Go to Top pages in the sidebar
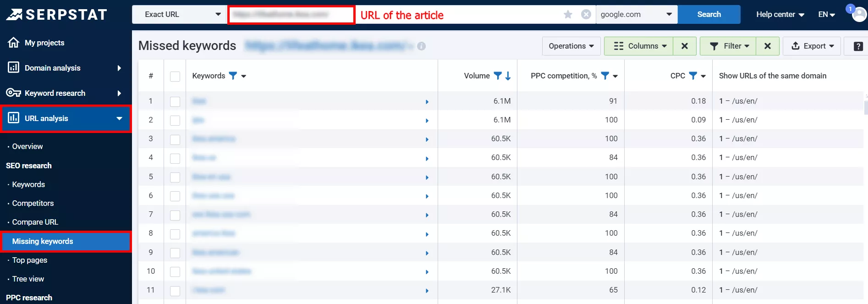 tap(29, 260)
